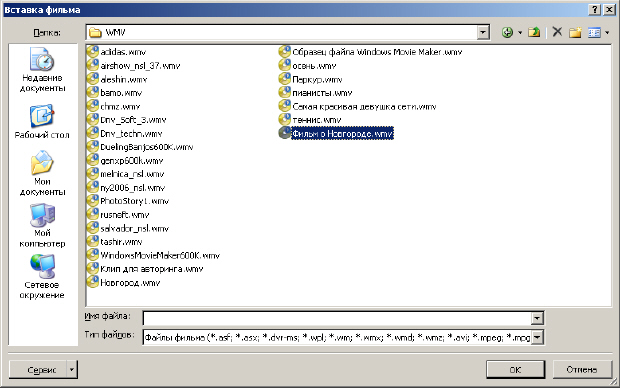This screenshot has width=620, height=388.
Task: Open Back history dropdown arrow
Action: click(520, 33)
